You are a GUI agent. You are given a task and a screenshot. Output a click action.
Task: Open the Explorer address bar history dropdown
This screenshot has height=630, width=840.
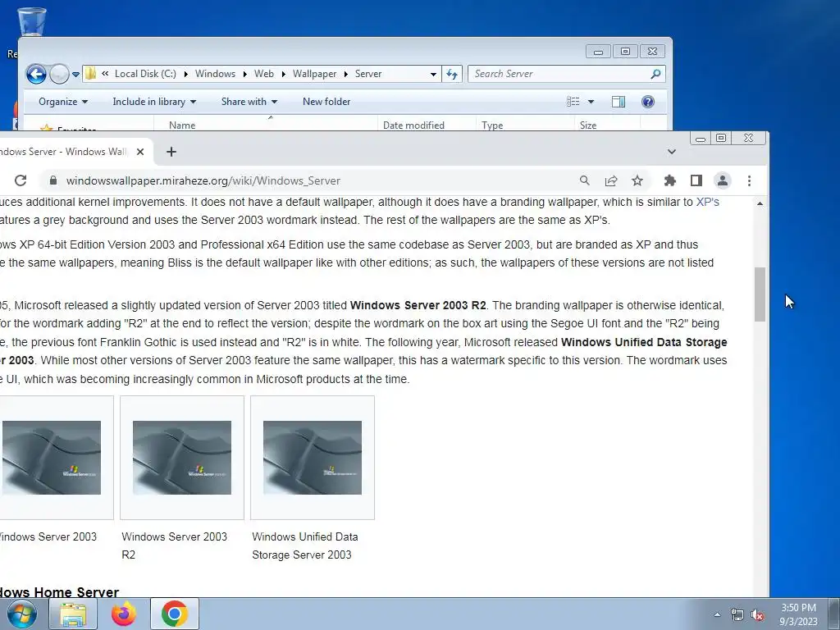coord(433,74)
